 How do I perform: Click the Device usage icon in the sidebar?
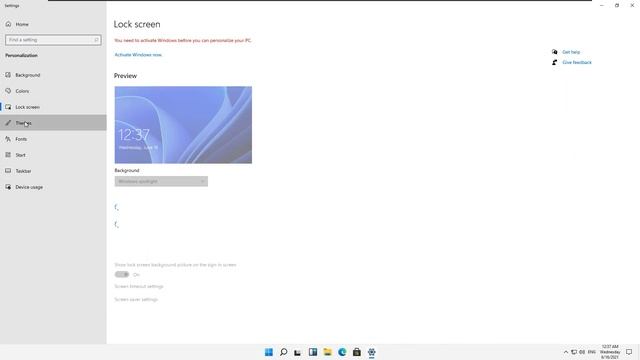pyautogui.click(x=8, y=187)
